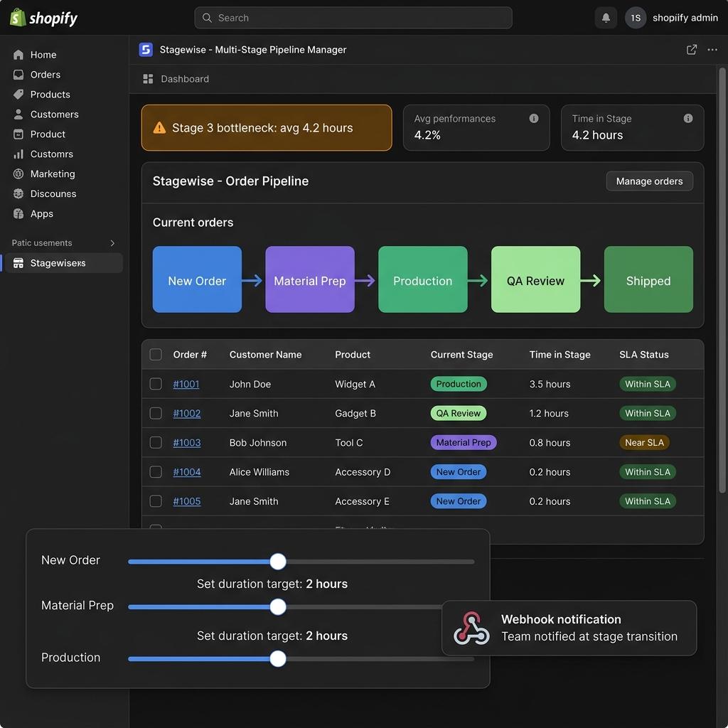Click the Marketing target icon
This screenshot has width=728, height=728.
tap(18, 174)
